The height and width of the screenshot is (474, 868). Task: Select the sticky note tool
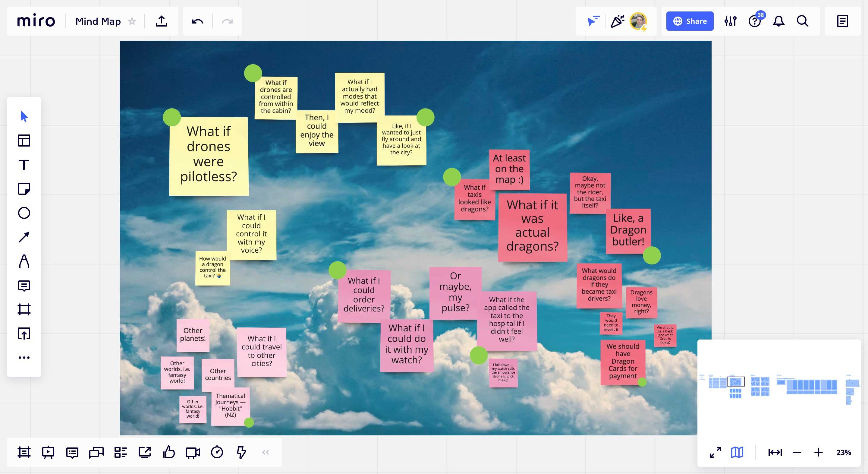coord(24,189)
